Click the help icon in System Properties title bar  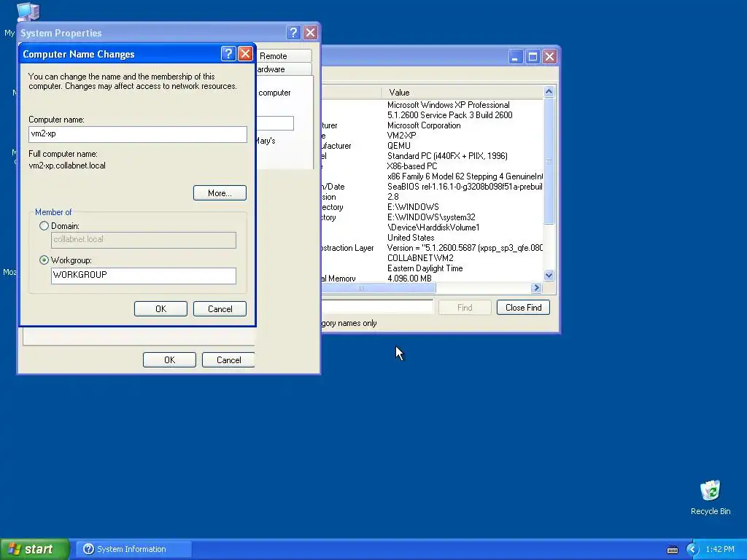pyautogui.click(x=293, y=32)
